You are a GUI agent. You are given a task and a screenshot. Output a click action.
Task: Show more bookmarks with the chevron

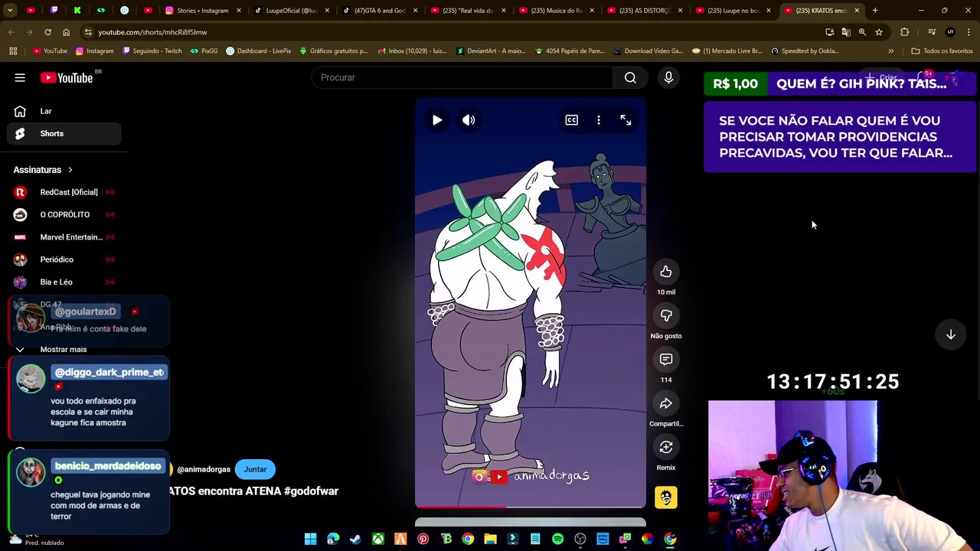pos(890,51)
